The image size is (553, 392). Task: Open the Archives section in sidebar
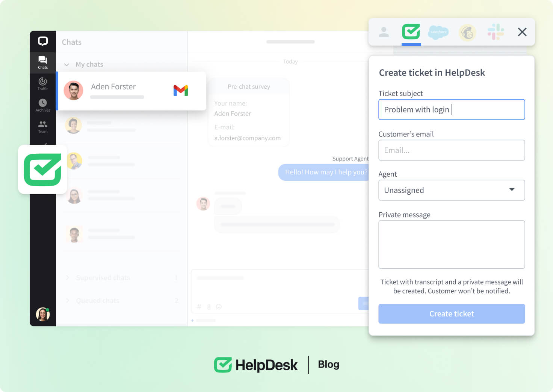click(43, 105)
